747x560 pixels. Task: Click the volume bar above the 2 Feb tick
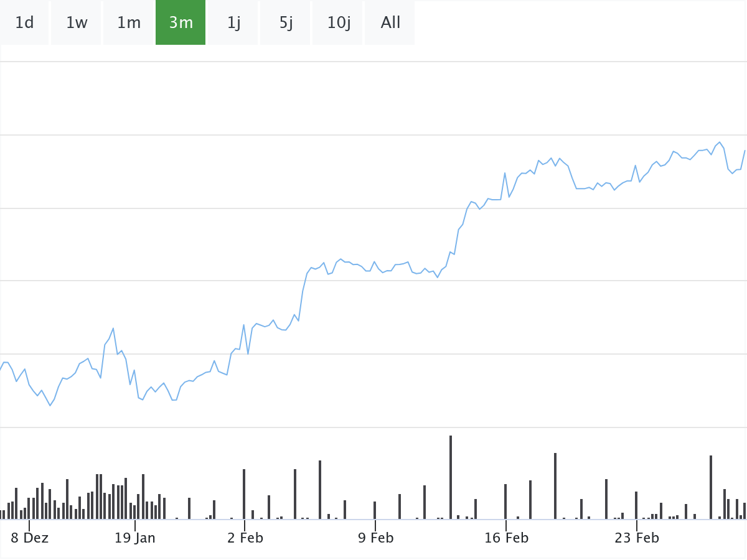pyautogui.click(x=244, y=493)
